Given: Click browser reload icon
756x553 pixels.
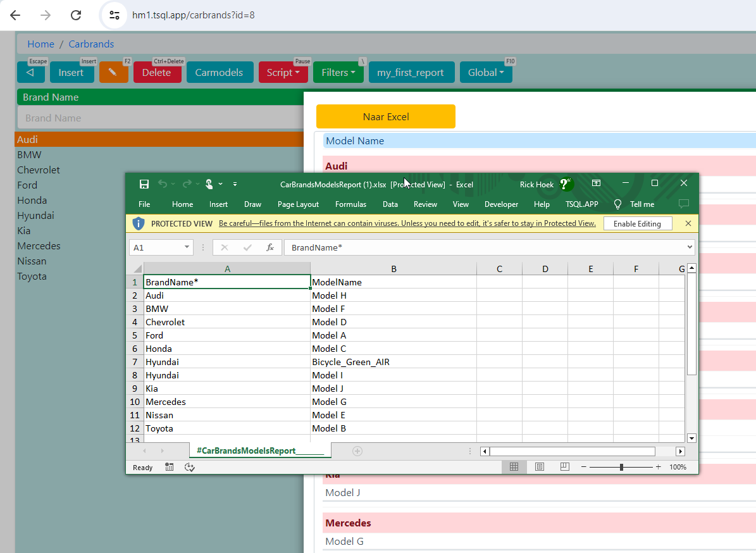Looking at the screenshot, I should click(x=76, y=15).
